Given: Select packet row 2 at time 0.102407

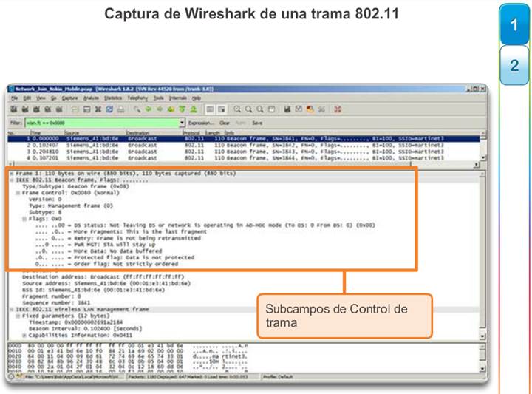Looking at the screenshot, I should (x=244, y=145).
